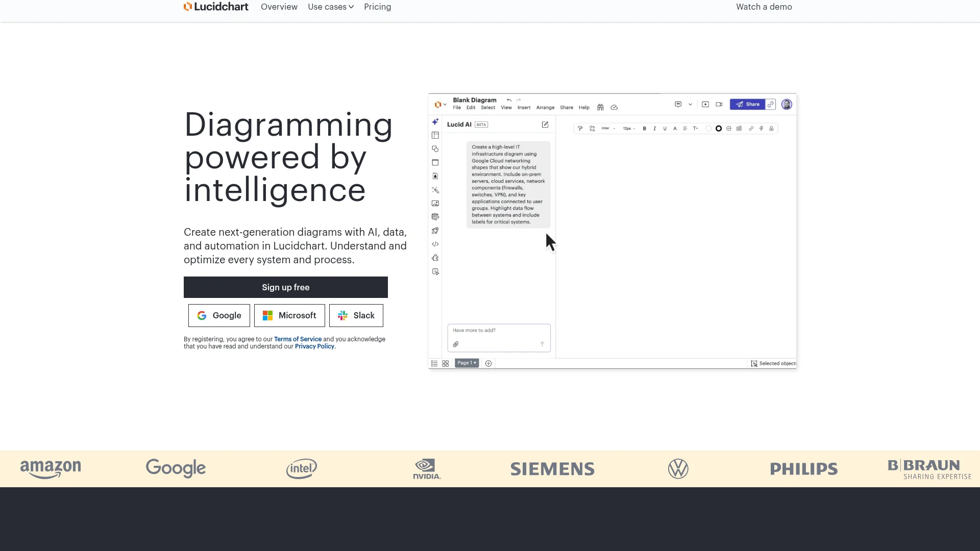Open the Terms of Service link
The image size is (980, 551).
(x=298, y=339)
